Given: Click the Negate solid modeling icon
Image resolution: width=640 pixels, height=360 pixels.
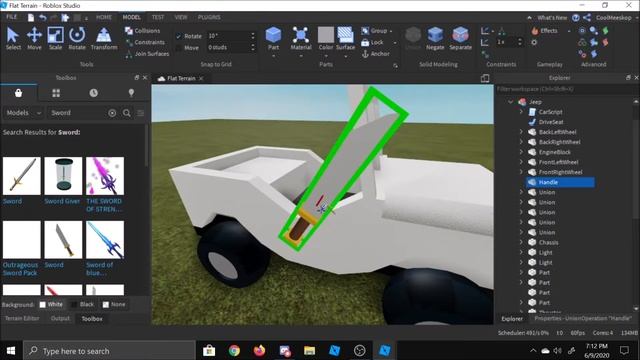Looking at the screenshot, I should point(435,38).
